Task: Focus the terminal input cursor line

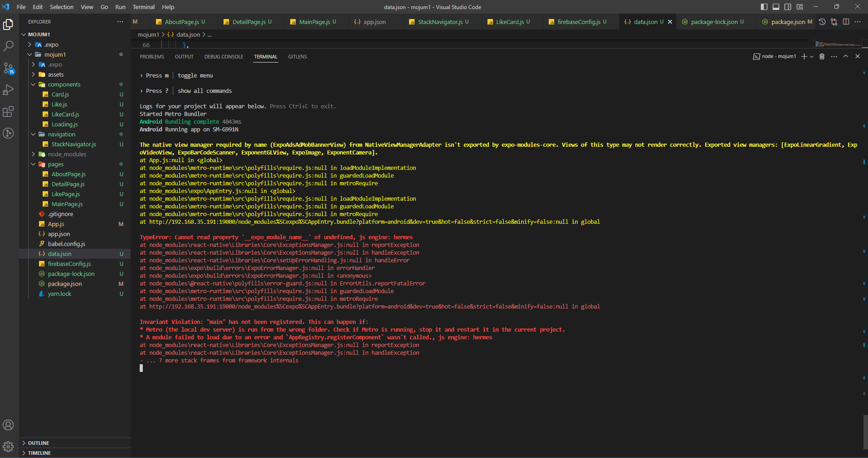Action: (141, 368)
